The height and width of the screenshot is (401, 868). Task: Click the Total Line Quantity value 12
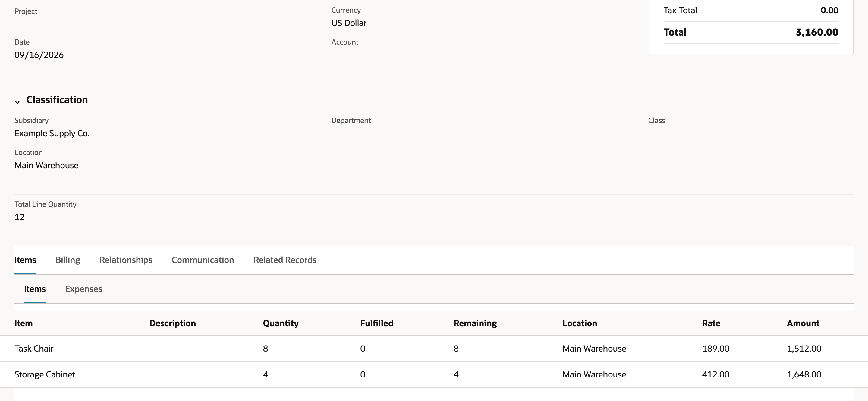pos(19,217)
